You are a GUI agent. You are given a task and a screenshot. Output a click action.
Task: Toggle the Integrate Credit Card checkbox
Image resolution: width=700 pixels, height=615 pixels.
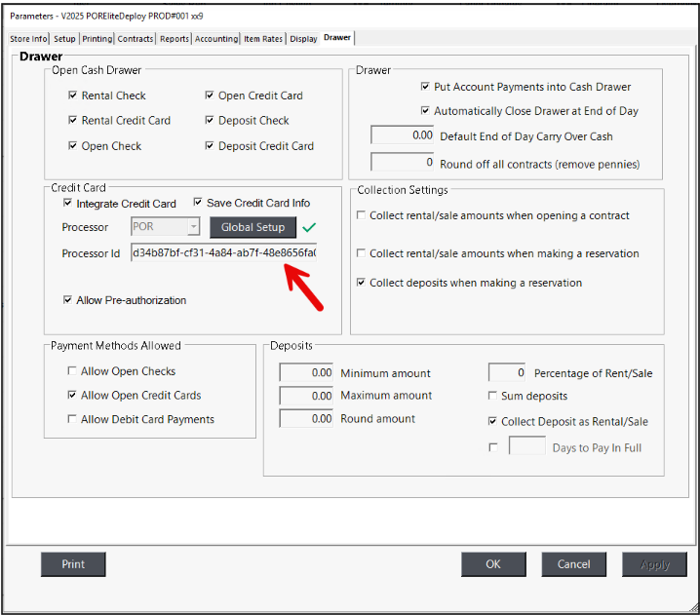tap(68, 204)
